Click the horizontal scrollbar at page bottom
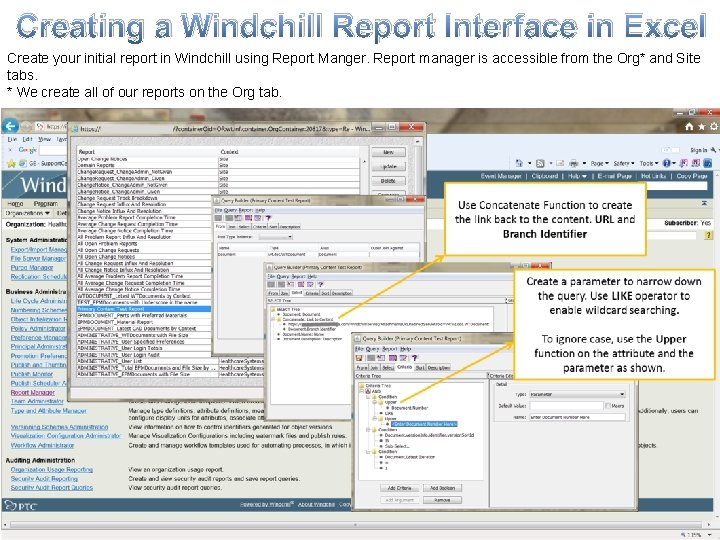Image resolution: width=720 pixels, height=540 pixels. click(x=356, y=524)
